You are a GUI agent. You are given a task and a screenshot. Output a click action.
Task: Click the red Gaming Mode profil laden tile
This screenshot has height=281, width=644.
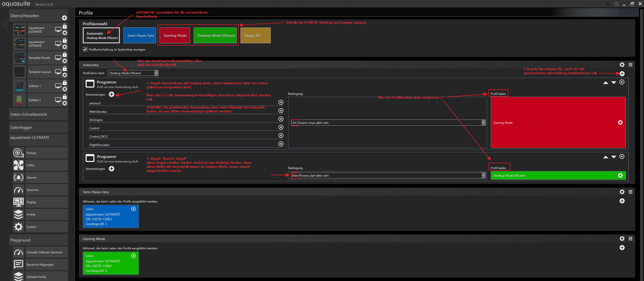(554, 123)
